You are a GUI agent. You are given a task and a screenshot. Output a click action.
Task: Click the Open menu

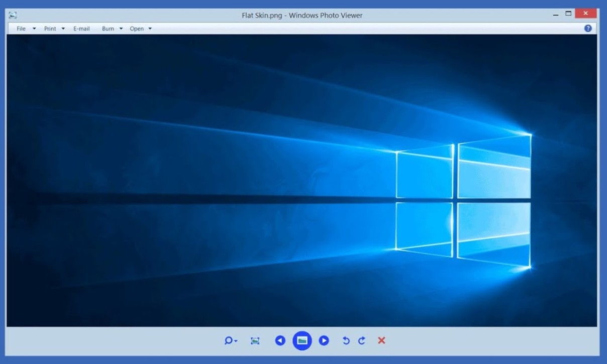[x=137, y=29]
